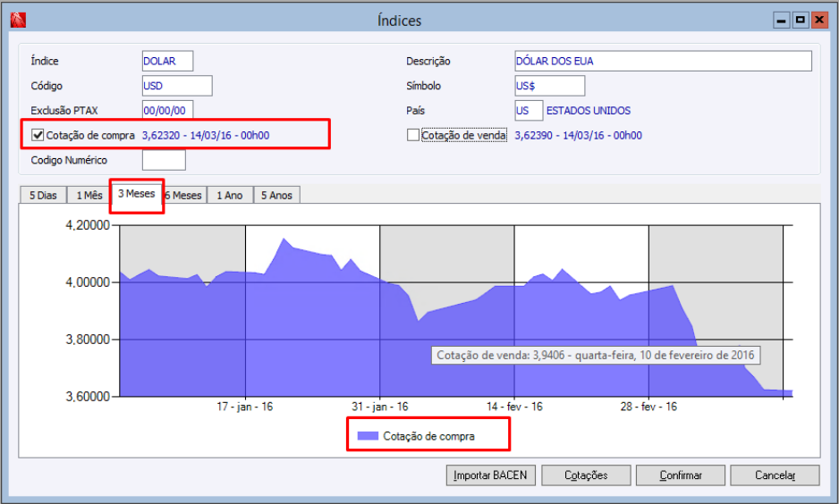The width and height of the screenshot is (839, 504).
Task: Click the purchase quote value 3,62320 - 14/03/16
Action: pyautogui.click(x=206, y=135)
